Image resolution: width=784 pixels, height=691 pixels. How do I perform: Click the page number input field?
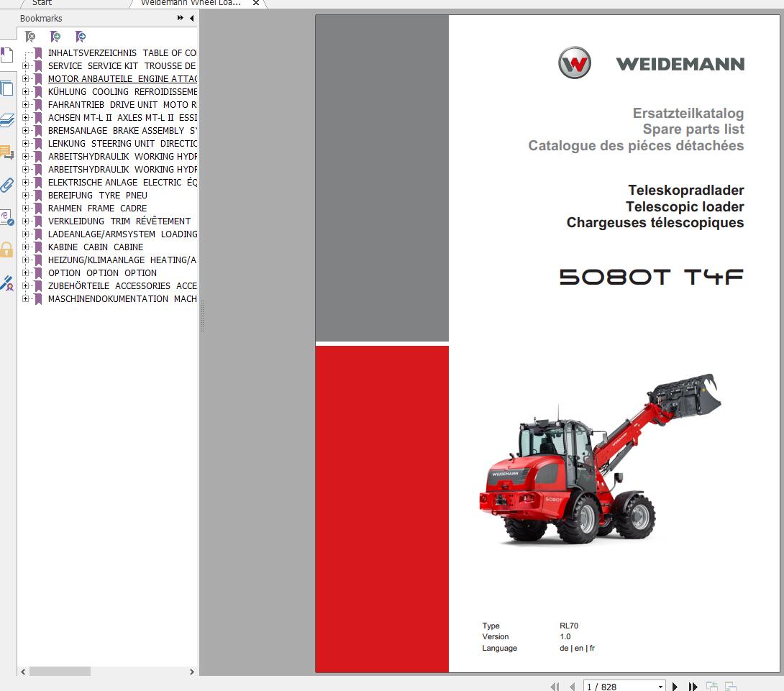tap(611, 687)
